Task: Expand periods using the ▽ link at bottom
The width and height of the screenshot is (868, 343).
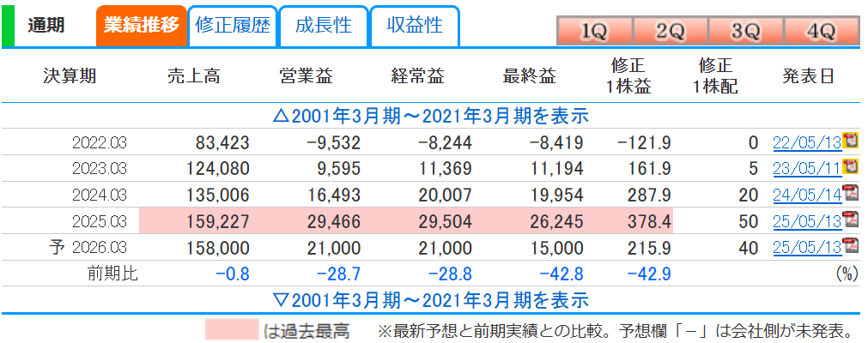Action: pos(429,300)
